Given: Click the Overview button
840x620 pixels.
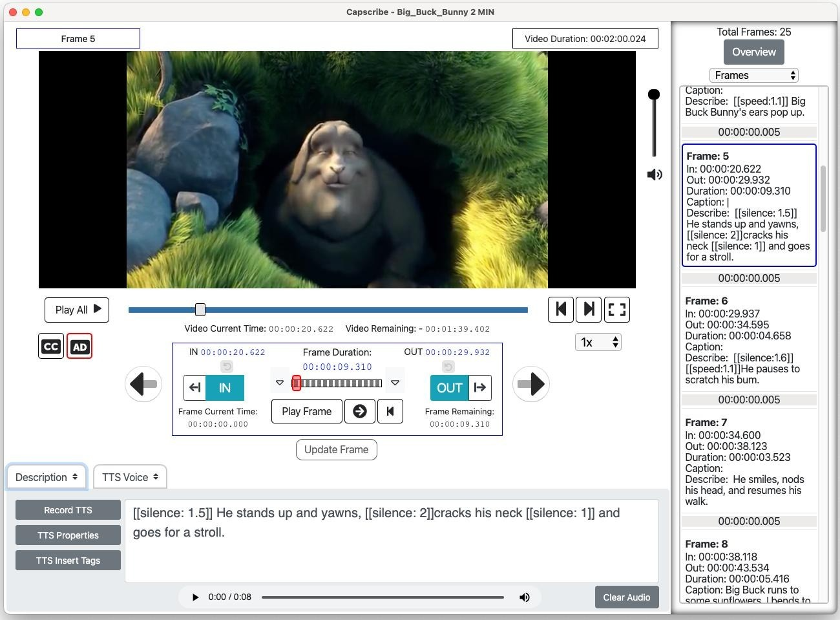Looking at the screenshot, I should [x=754, y=52].
